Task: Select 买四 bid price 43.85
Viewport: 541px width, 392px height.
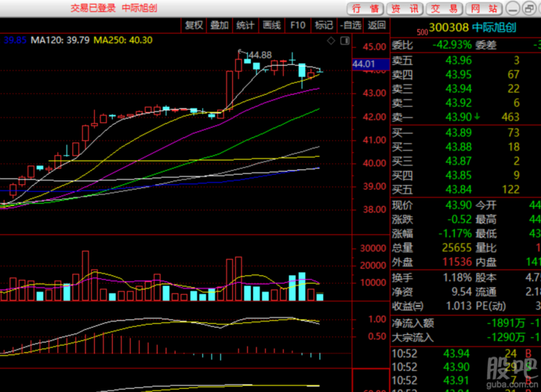Action: [x=458, y=176]
